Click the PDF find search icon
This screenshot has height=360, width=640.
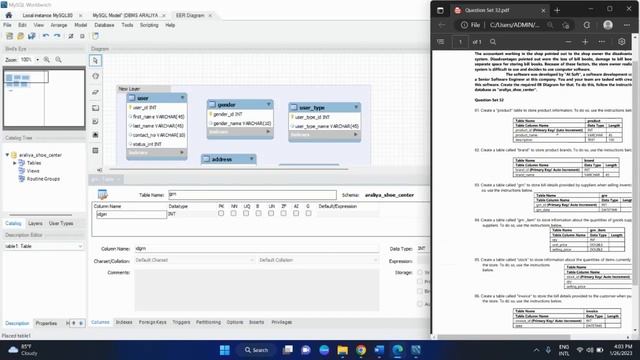coord(493,42)
